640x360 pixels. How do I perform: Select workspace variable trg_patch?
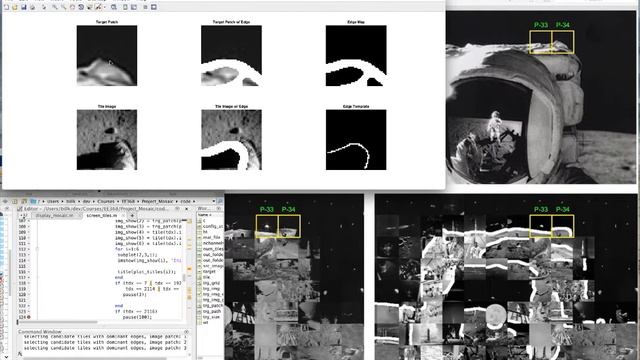click(x=212, y=305)
